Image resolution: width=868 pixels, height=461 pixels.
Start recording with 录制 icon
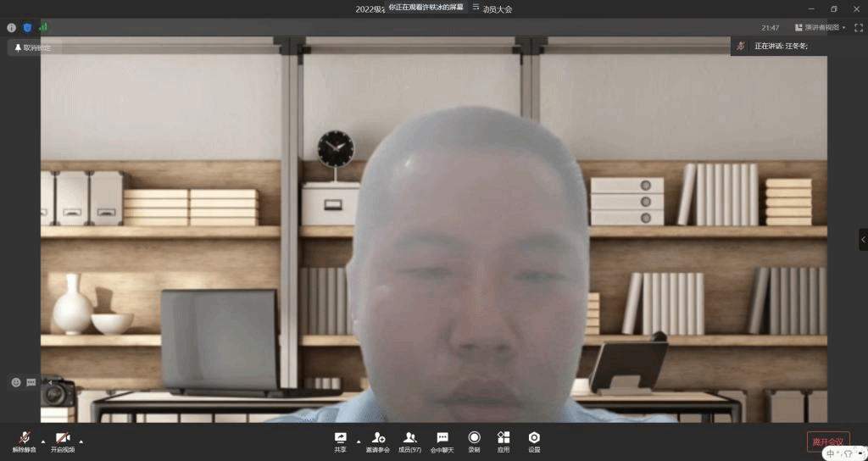click(474, 440)
